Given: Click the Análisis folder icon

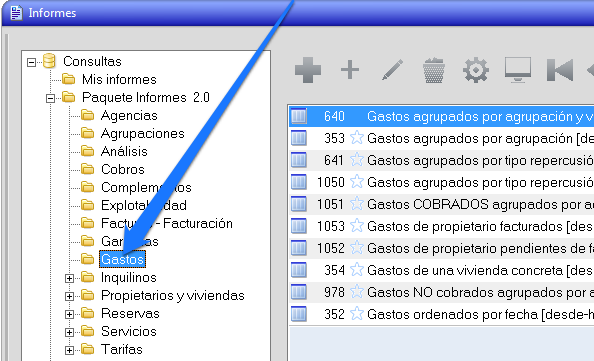Looking at the screenshot, I should point(88,151).
